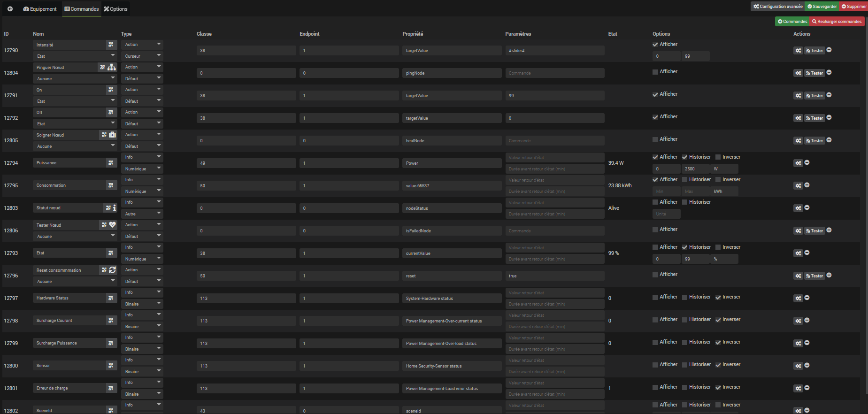The height and width of the screenshot is (414, 868).
Task: Toggle Historiser for the Puissance command
Action: [x=685, y=157]
